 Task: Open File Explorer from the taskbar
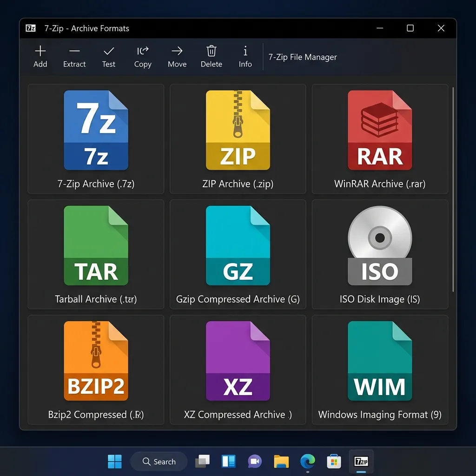click(281, 462)
